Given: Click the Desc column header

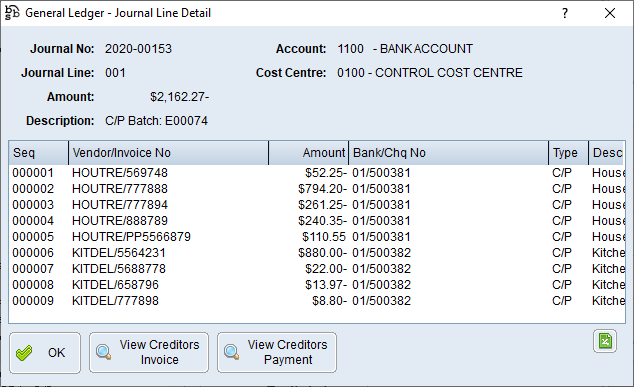Looking at the screenshot, I should 607,153.
